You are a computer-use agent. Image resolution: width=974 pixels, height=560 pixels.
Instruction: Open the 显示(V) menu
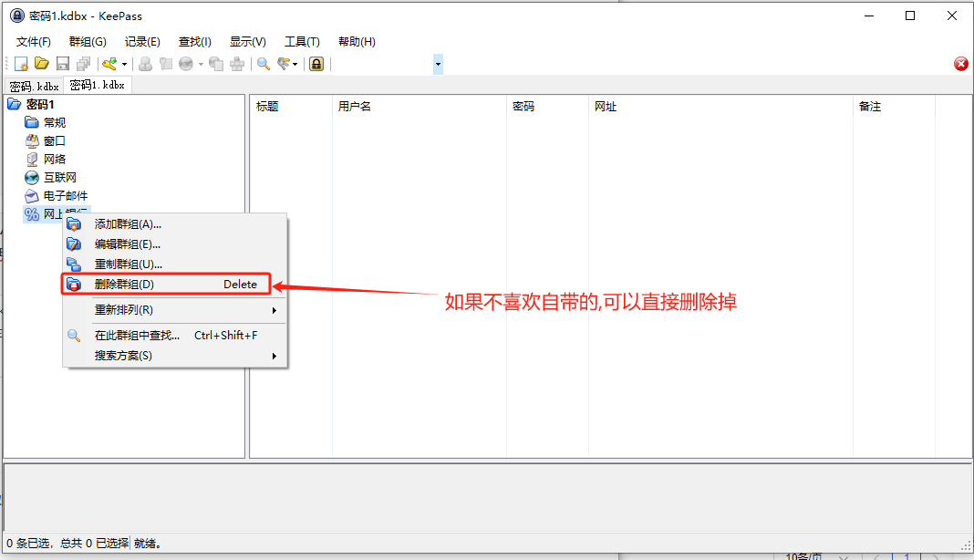(248, 42)
